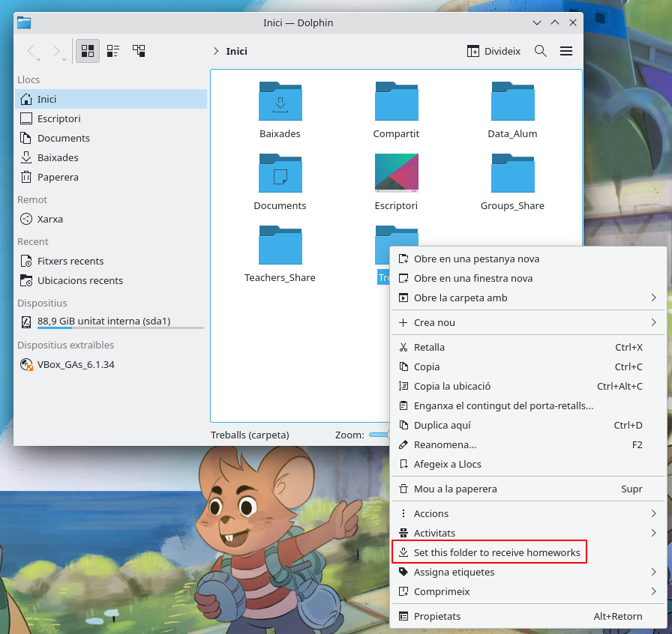
Task: Choose Mou a la paperera
Action: 455,489
